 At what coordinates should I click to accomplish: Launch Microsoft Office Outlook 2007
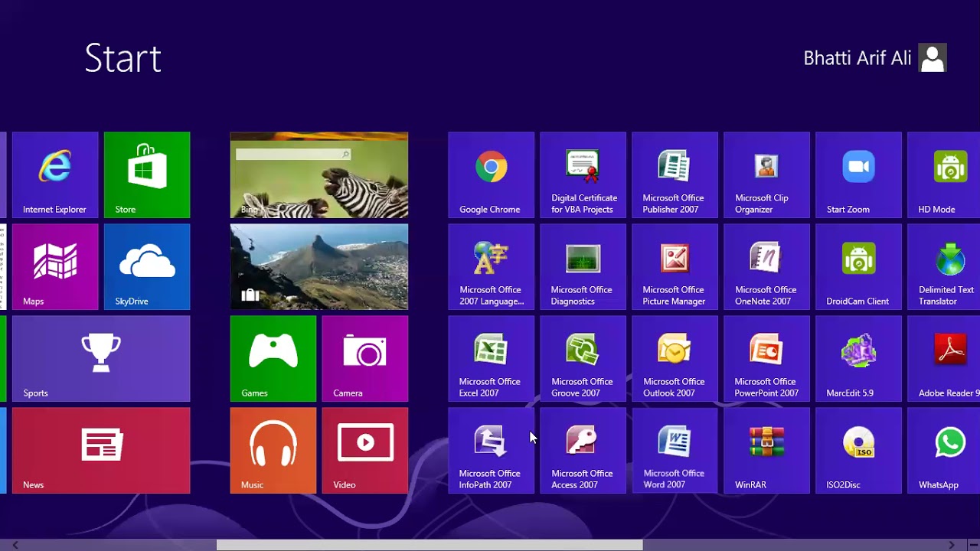coord(675,359)
